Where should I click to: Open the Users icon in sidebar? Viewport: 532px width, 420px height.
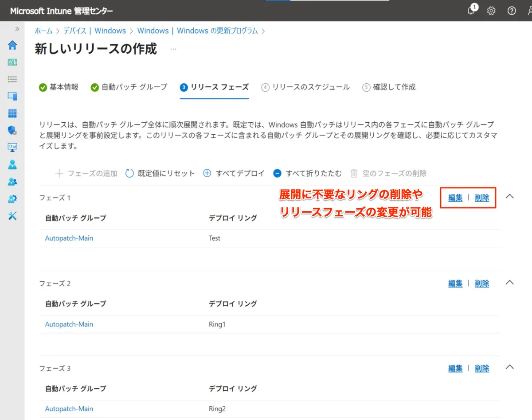click(x=12, y=164)
